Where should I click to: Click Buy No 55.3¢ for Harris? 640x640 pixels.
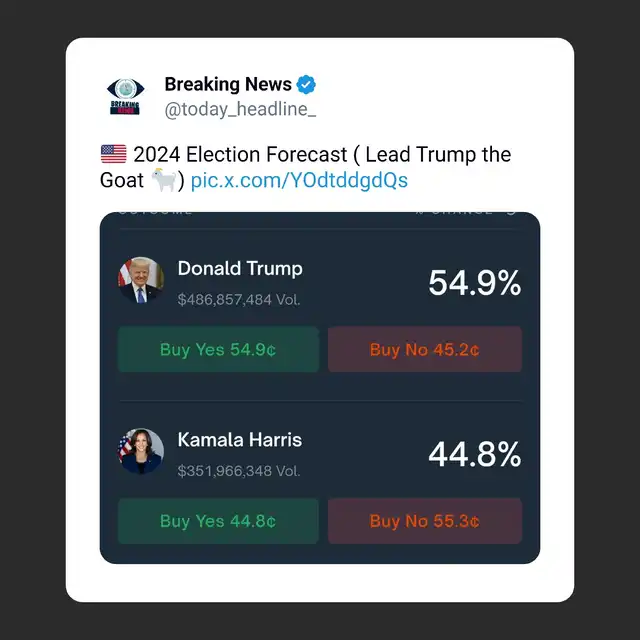tap(425, 521)
